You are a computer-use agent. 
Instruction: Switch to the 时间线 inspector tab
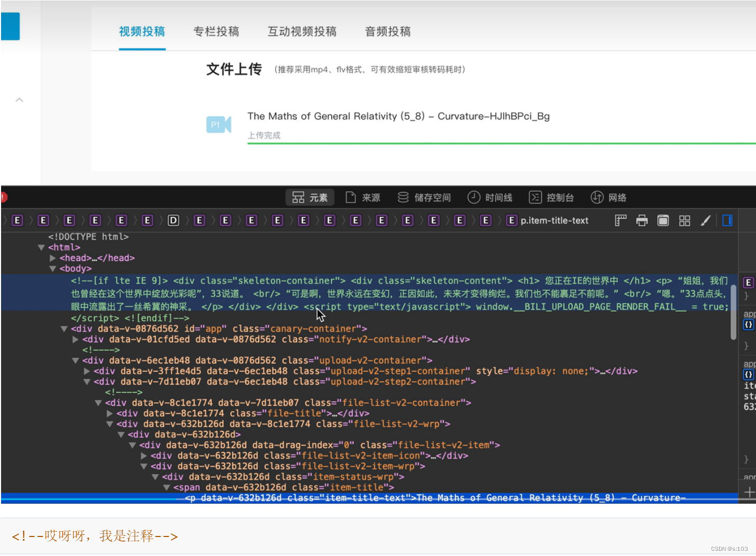pyautogui.click(x=490, y=197)
